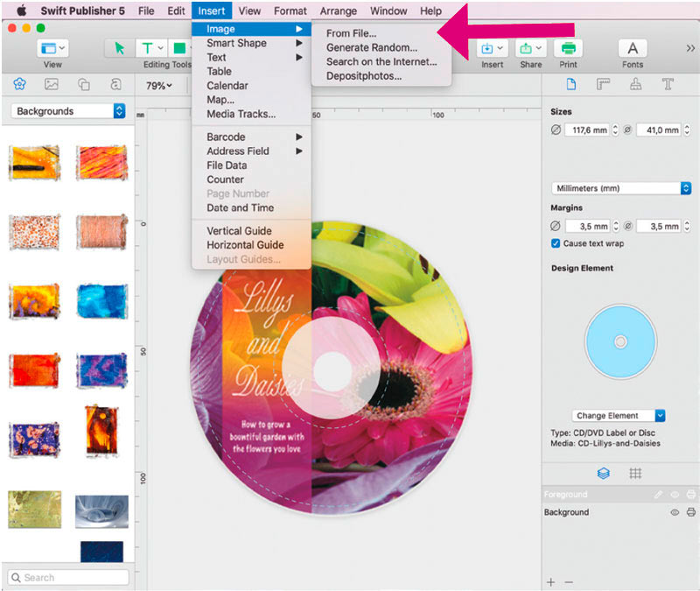
Task: Open the smart shapes library tab icon
Action: (x=84, y=83)
